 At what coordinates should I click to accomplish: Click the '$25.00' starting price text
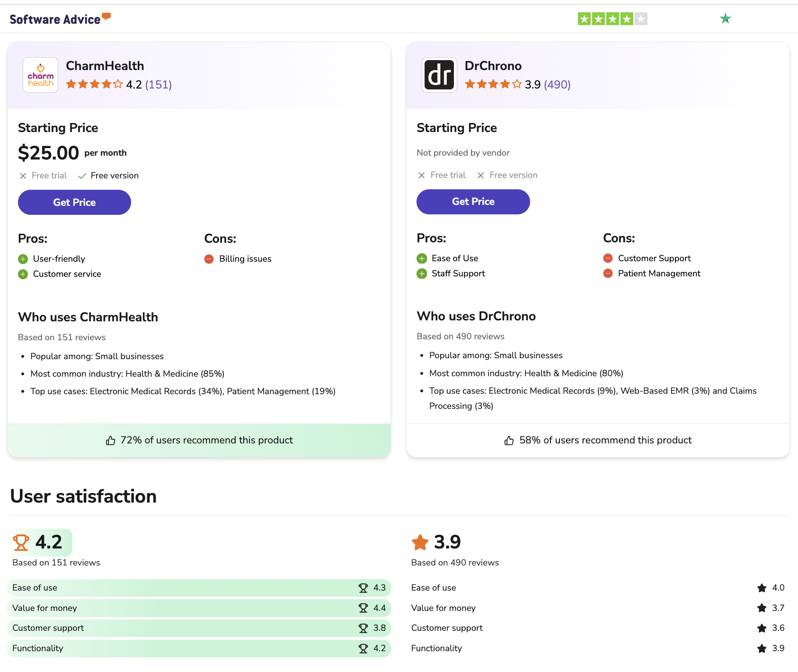[x=48, y=153]
